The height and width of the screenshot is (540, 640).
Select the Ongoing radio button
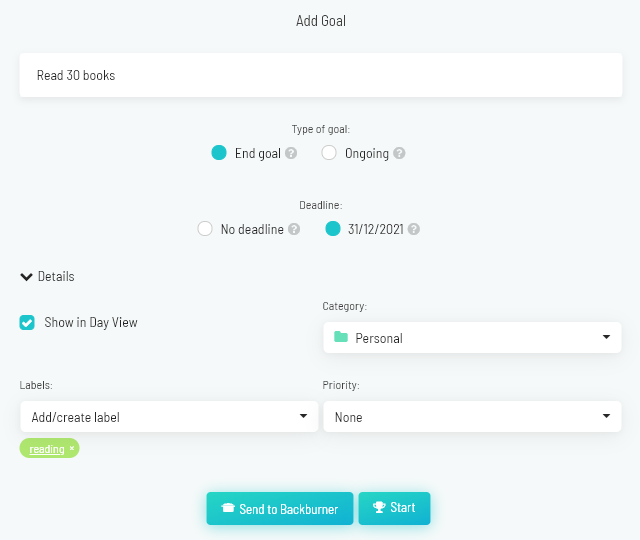click(x=329, y=153)
